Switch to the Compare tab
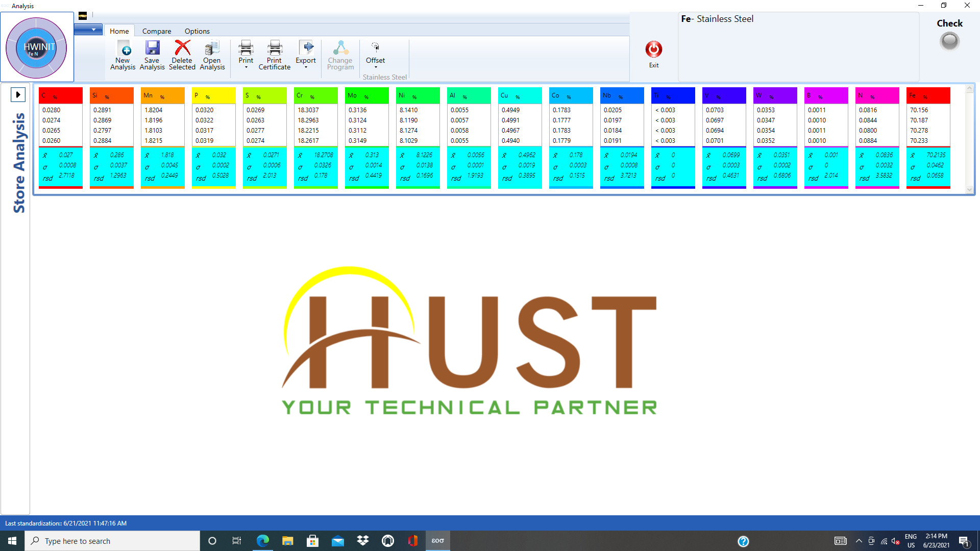 pyautogui.click(x=157, y=31)
